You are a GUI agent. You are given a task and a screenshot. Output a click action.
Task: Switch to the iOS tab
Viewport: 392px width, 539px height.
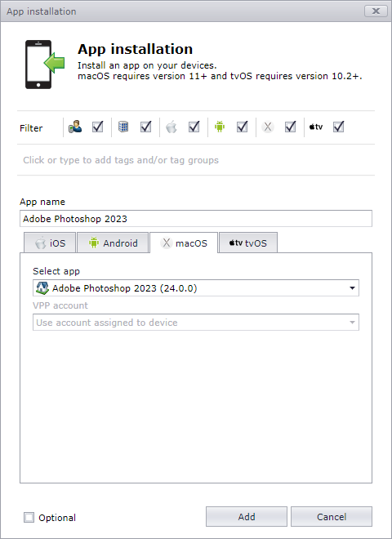[50, 243]
